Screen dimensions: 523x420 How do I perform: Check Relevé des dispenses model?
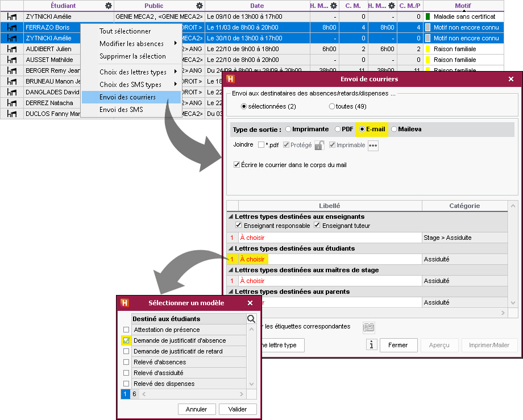pyautogui.click(x=126, y=384)
